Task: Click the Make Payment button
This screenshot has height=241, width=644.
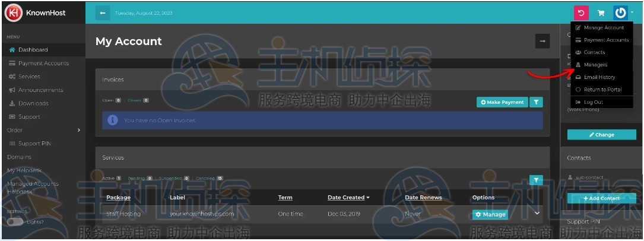Action: tap(502, 102)
